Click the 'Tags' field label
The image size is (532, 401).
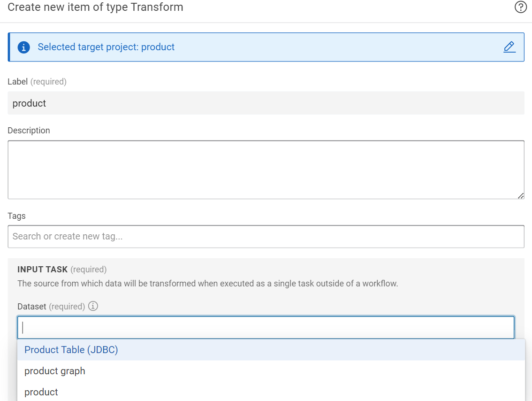(x=16, y=216)
